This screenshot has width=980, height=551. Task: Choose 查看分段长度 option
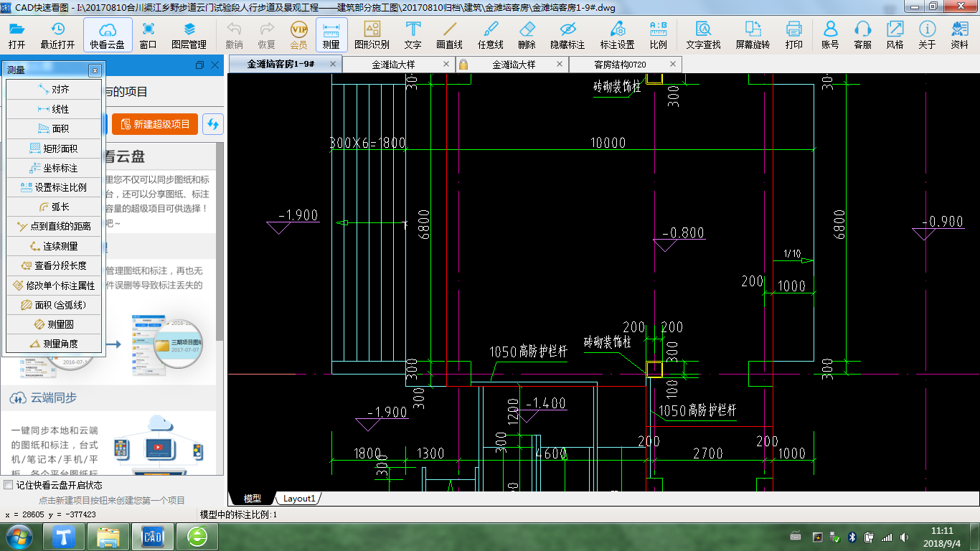coord(54,265)
